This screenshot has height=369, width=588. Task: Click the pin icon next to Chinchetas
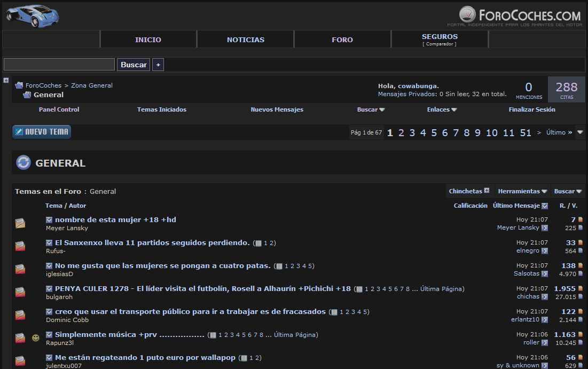[x=487, y=190]
